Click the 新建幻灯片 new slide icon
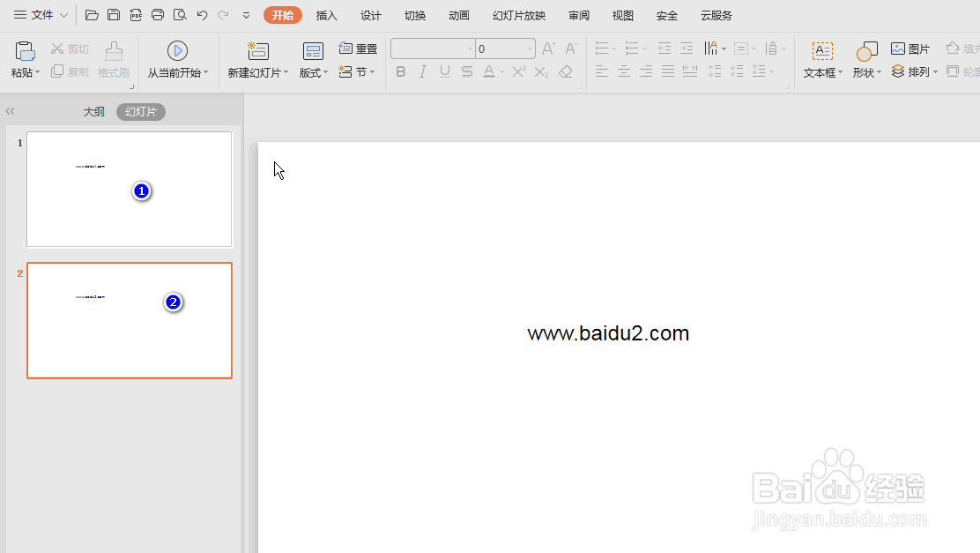 258,51
